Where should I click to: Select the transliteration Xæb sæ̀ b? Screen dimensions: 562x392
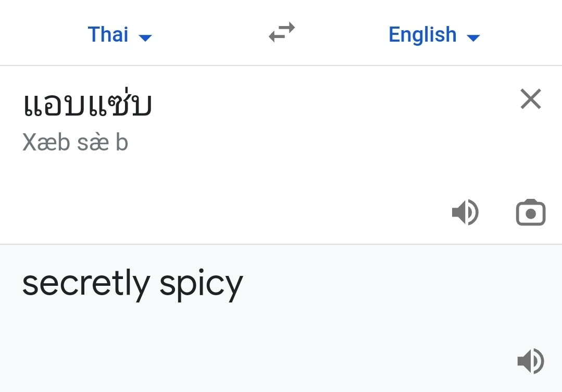[74, 142]
